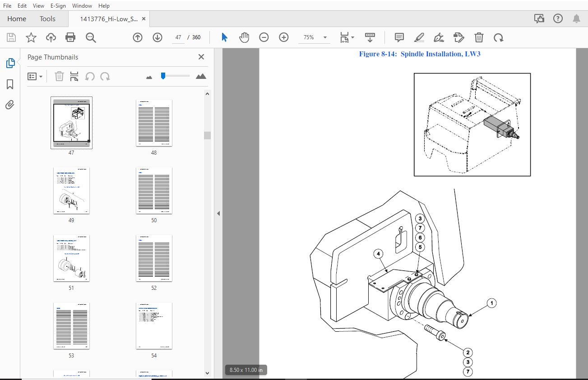Select the highlight text pen tool
Image resolution: width=588 pixels, height=380 pixels.
coord(419,37)
